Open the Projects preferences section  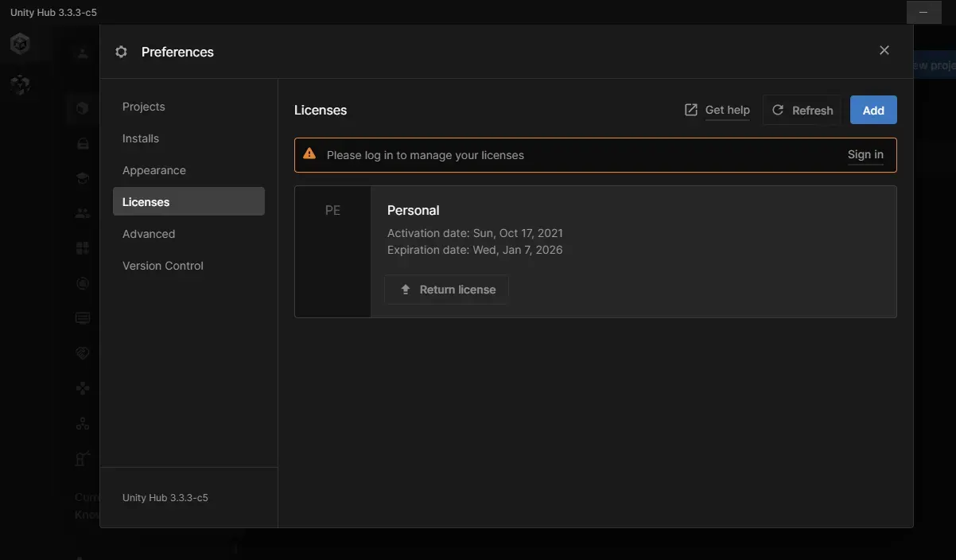coord(188,107)
